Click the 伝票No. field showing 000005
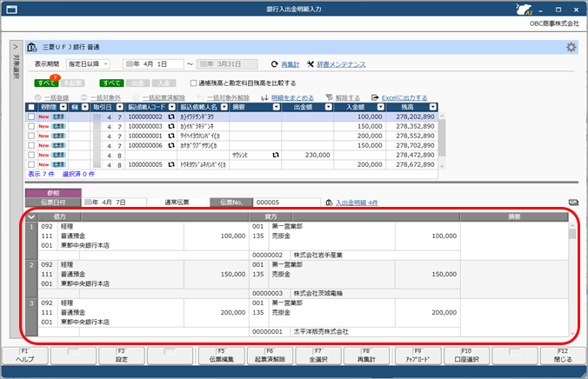Image resolution: width=588 pixels, height=379 pixels. click(287, 203)
